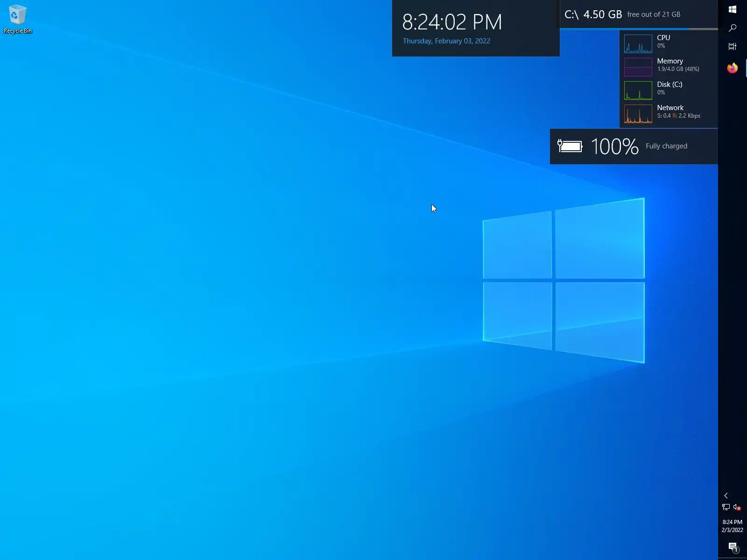Click 'free out of 21 GB' text
747x560 pixels.
tap(654, 14)
